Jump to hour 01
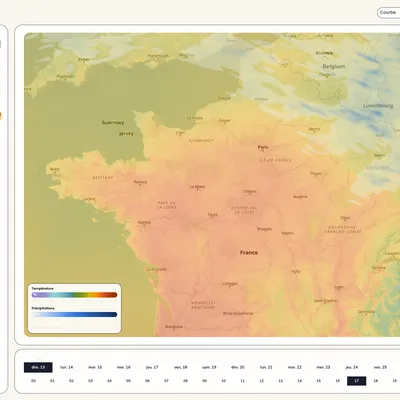The width and height of the screenshot is (400, 400). (x=52, y=381)
